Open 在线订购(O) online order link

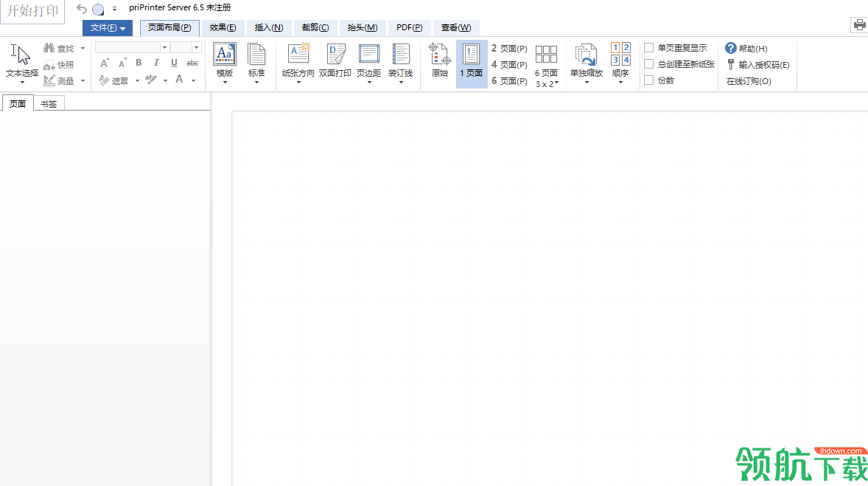point(749,81)
